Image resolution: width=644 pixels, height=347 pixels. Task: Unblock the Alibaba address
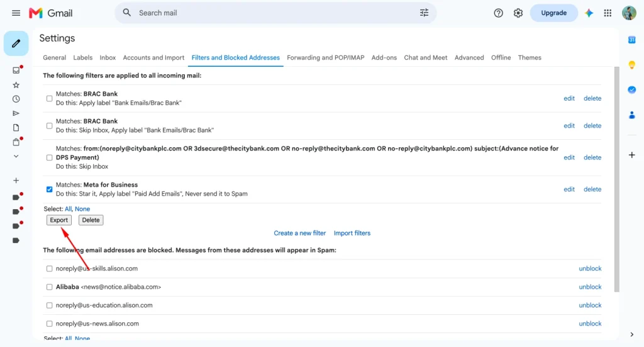coord(590,287)
